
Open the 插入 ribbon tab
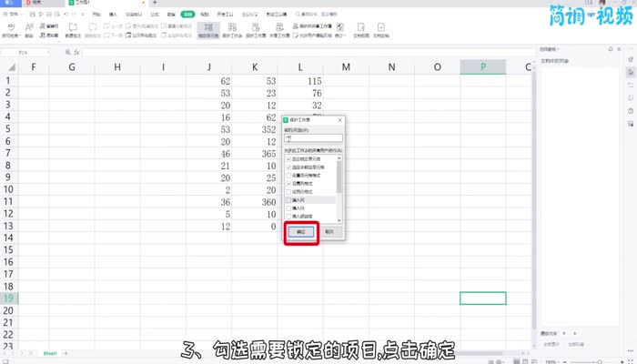(113, 15)
